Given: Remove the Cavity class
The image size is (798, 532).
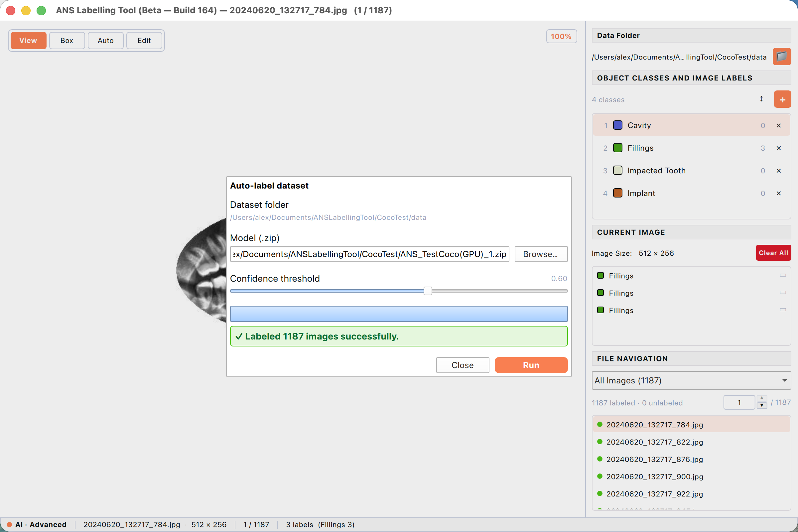Looking at the screenshot, I should (x=779, y=126).
